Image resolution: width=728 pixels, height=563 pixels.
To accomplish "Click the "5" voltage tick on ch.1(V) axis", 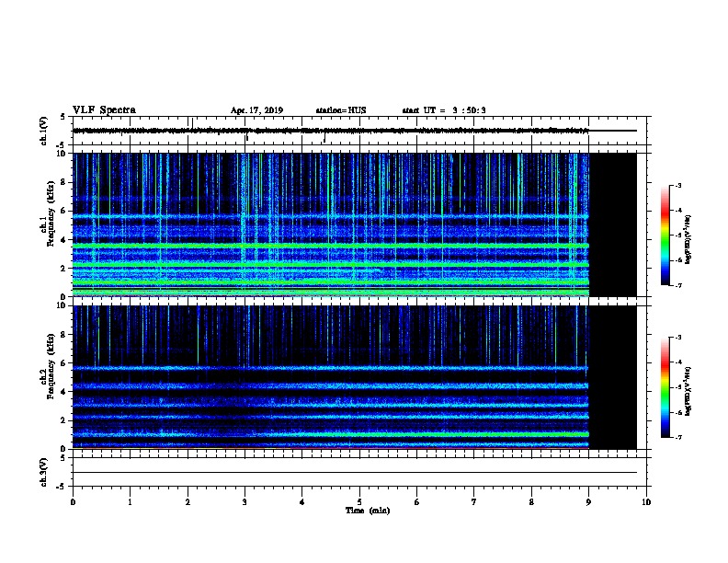I will tap(63, 117).
